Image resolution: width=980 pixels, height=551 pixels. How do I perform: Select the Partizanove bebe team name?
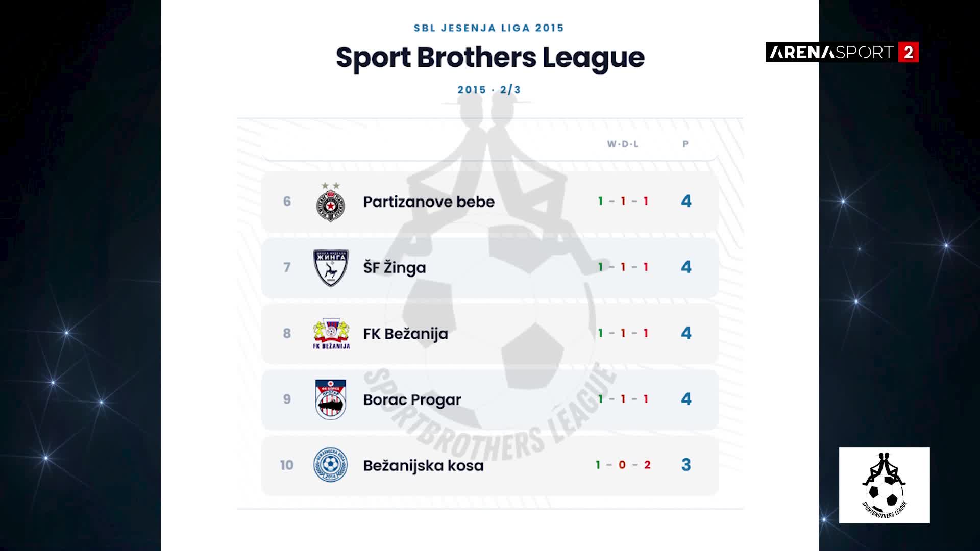[429, 202]
